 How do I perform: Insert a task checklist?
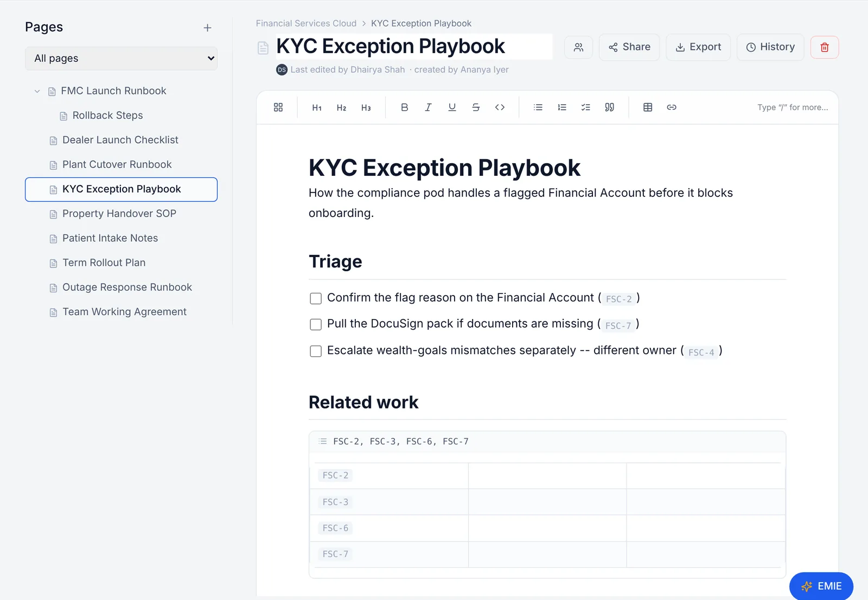coord(586,107)
